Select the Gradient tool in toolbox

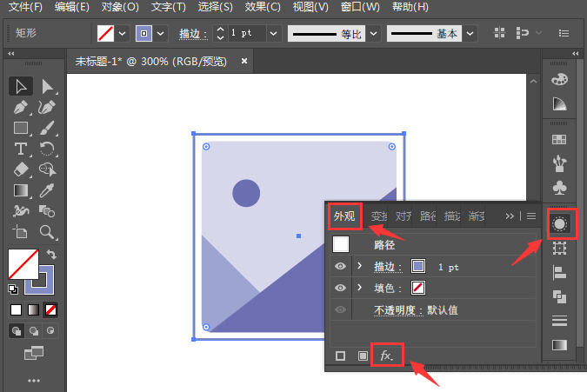[x=21, y=190]
